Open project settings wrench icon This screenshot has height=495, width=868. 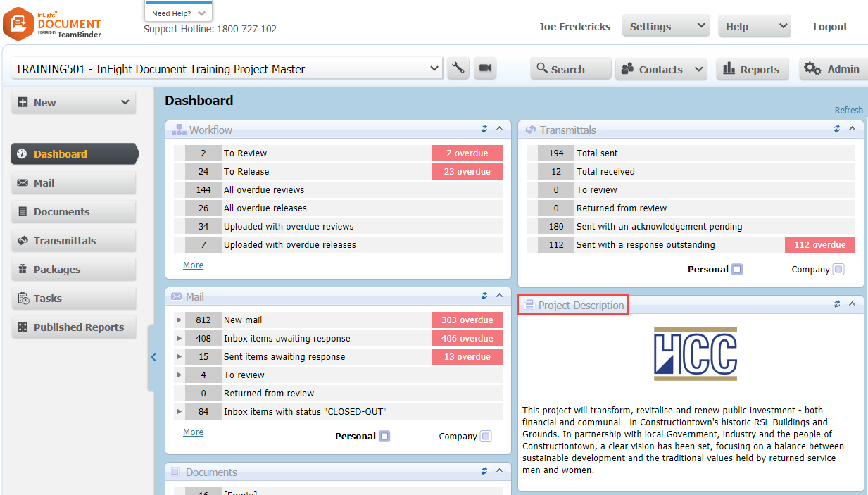pyautogui.click(x=458, y=68)
